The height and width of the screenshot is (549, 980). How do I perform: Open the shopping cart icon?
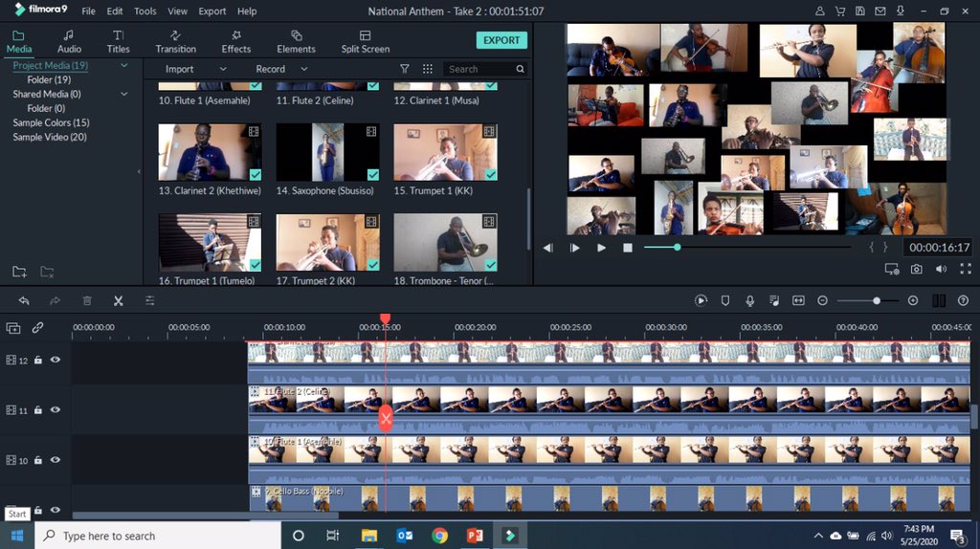point(840,11)
